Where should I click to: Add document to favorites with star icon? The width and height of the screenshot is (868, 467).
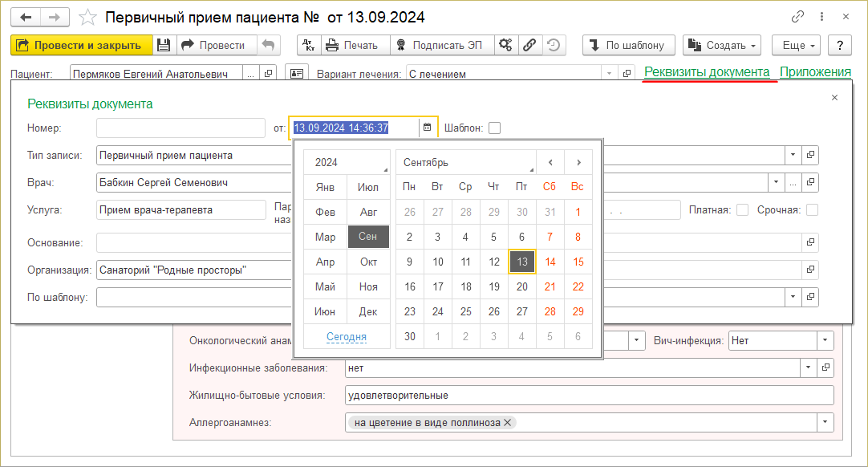pos(89,17)
